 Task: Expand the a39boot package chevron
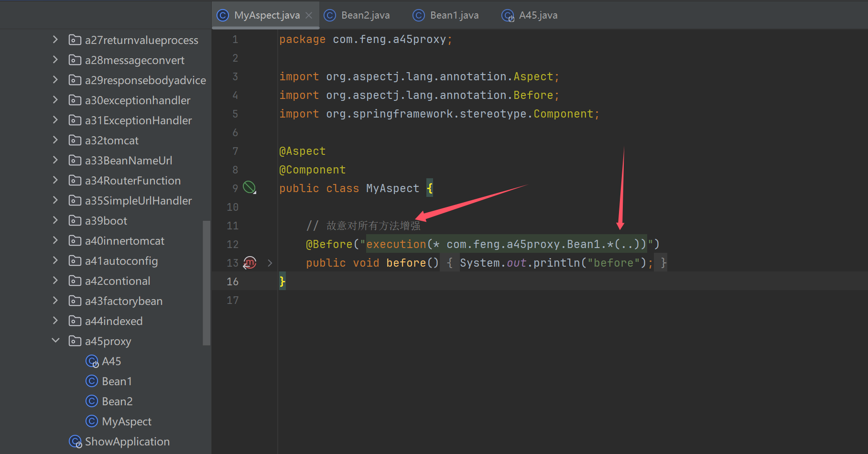[x=55, y=220]
